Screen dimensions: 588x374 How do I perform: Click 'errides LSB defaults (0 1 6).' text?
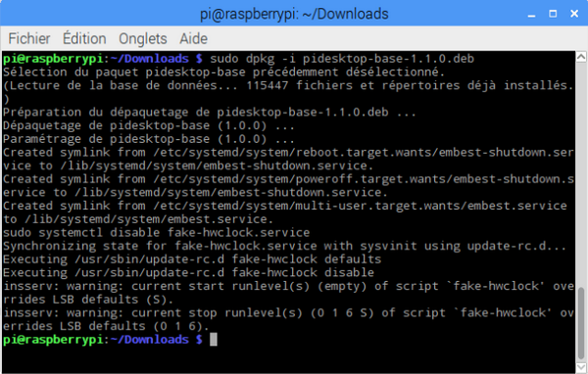point(106,326)
